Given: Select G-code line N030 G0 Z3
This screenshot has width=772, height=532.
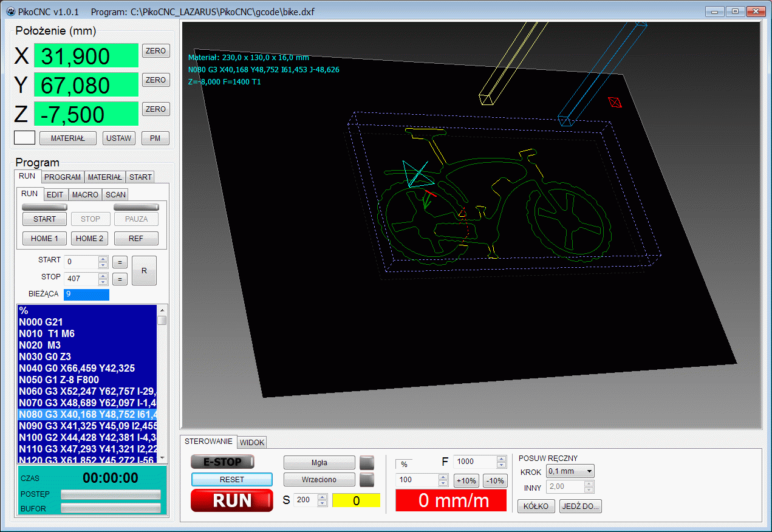Looking at the screenshot, I should (87, 357).
